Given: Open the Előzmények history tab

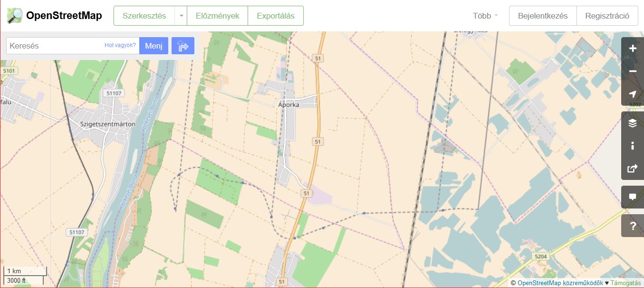Looking at the screenshot, I should pos(218,16).
